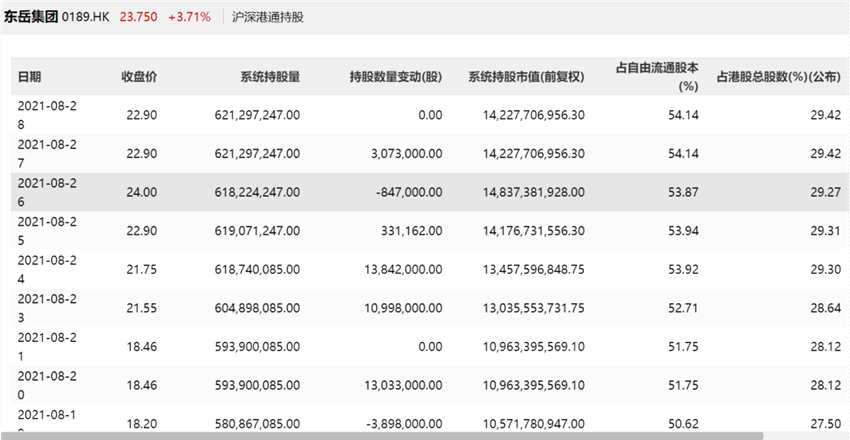Viewport: 850px width, 440px height.
Task: Click the horizontal scrollbar under the table
Action: point(380,436)
